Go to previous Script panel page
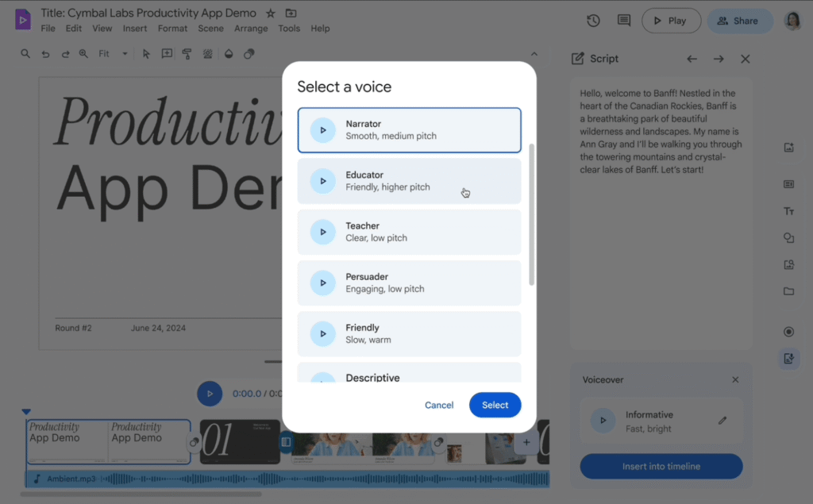 click(x=692, y=59)
